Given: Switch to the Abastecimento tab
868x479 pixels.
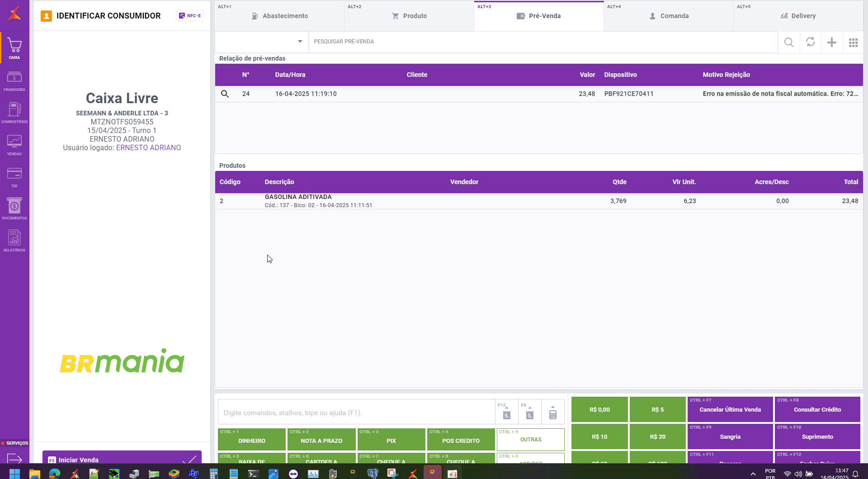Looking at the screenshot, I should click(x=279, y=16).
